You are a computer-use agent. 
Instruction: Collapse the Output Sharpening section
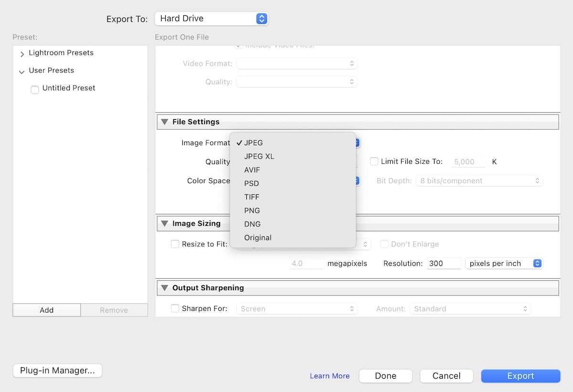coord(165,287)
